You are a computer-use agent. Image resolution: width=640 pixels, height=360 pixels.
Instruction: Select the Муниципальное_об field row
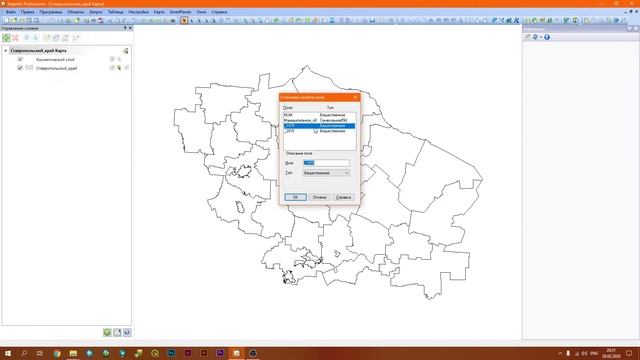coord(319,120)
